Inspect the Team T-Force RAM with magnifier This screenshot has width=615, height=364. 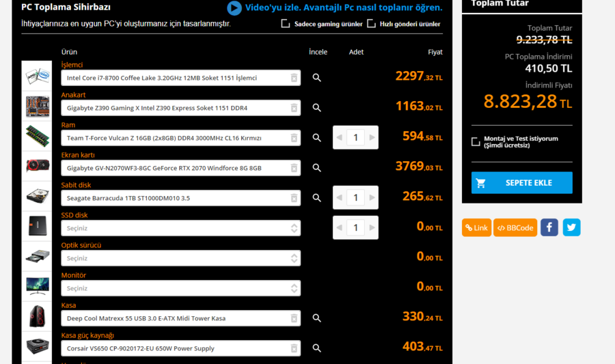click(x=316, y=137)
